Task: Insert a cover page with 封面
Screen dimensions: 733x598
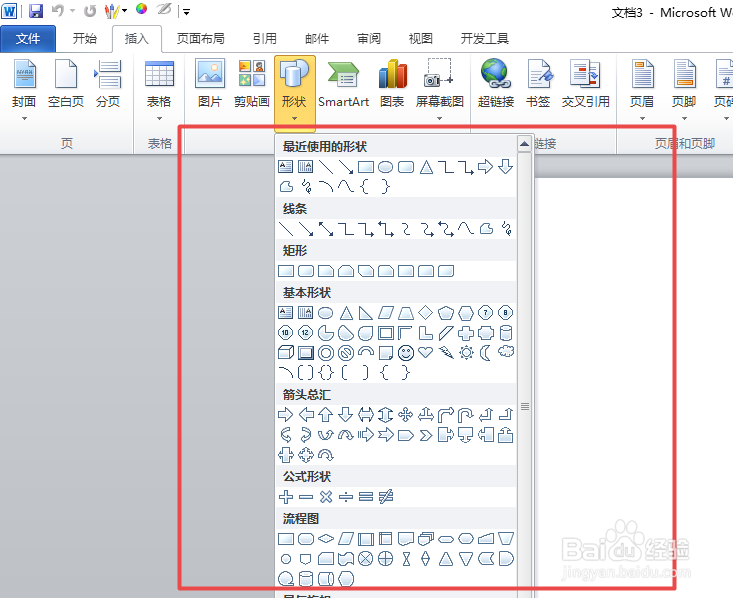Action: tap(24, 90)
